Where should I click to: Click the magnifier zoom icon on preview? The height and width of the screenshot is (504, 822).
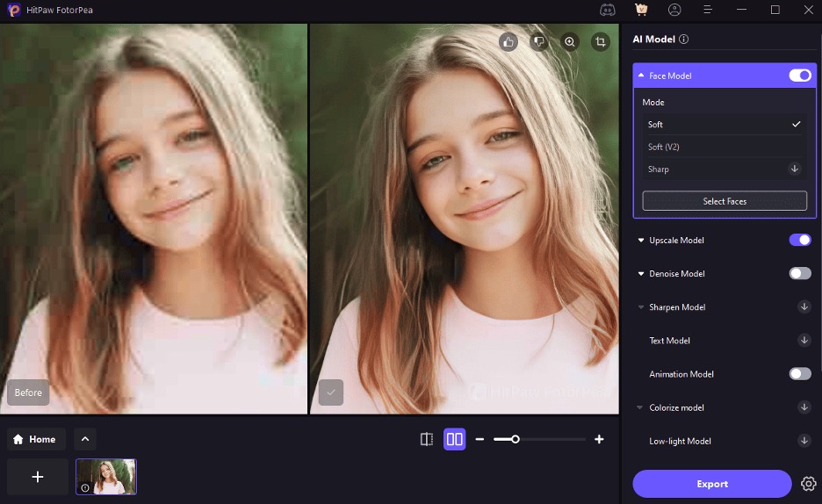pyautogui.click(x=570, y=42)
